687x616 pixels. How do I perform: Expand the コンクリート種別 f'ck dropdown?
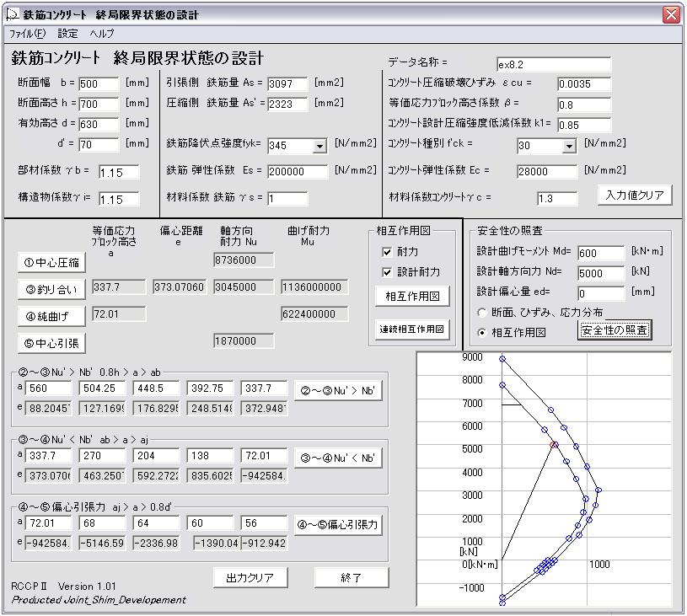[x=569, y=146]
